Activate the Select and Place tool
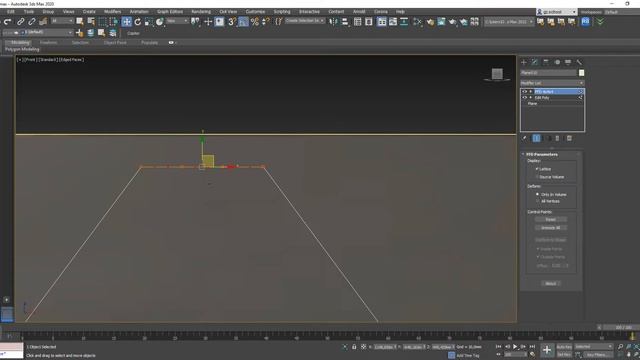The height and width of the screenshot is (360, 640). [160, 22]
